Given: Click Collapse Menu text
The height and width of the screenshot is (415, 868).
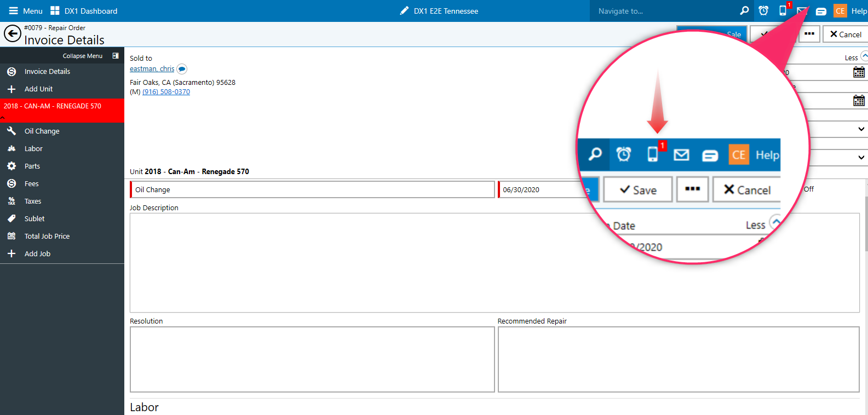Looking at the screenshot, I should click(82, 56).
